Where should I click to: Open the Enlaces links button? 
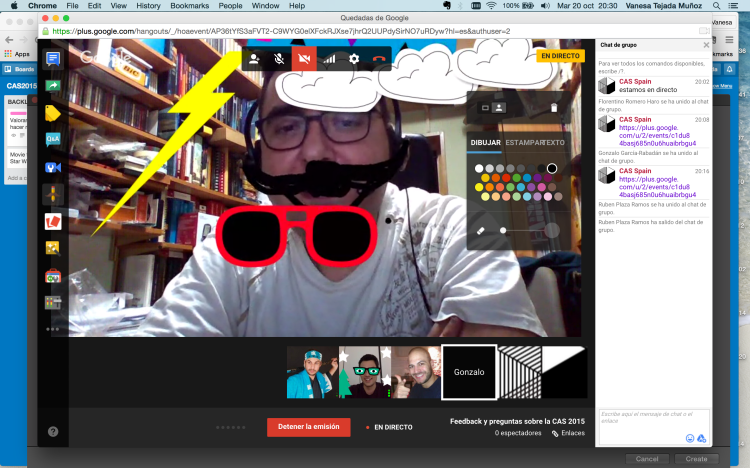click(x=568, y=433)
